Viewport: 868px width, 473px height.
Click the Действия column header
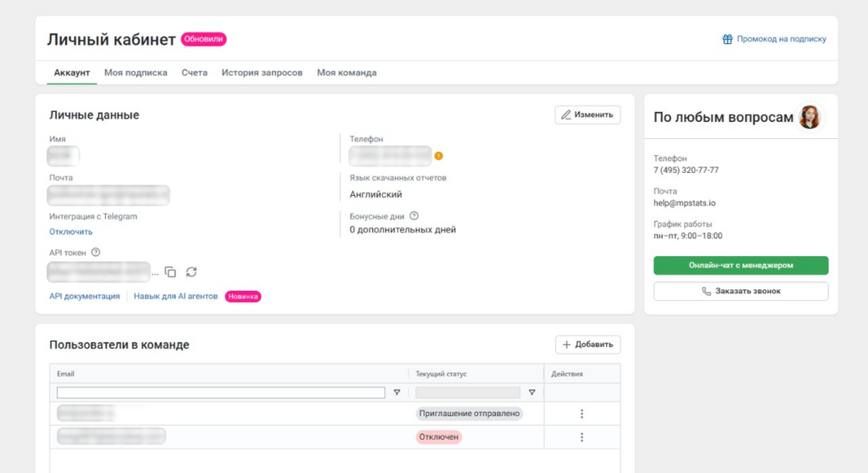[x=567, y=374]
